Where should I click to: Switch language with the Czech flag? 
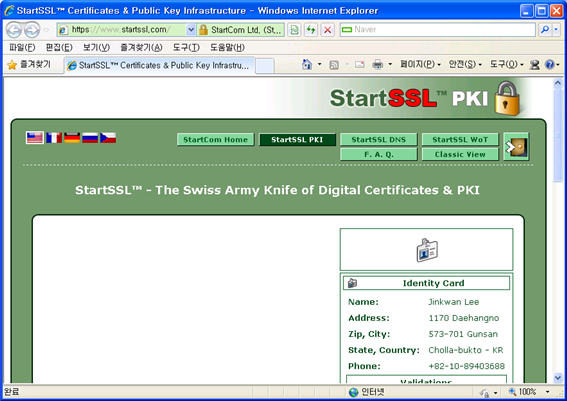(108, 138)
